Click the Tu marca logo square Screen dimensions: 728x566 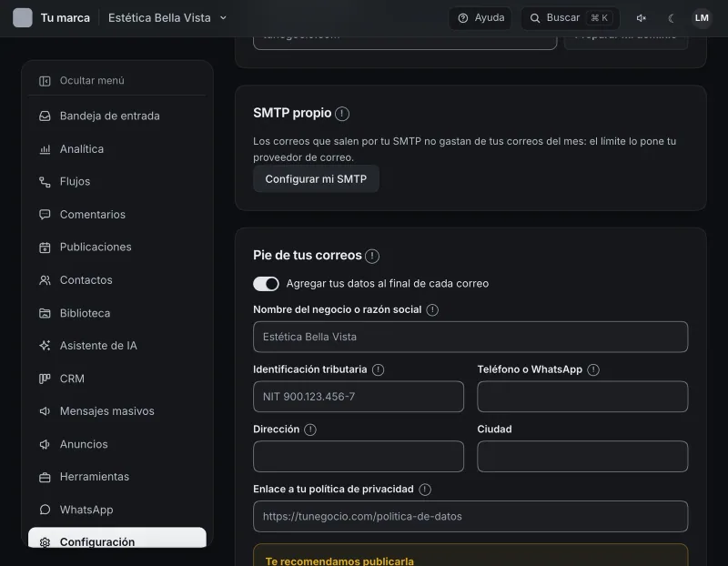22,17
